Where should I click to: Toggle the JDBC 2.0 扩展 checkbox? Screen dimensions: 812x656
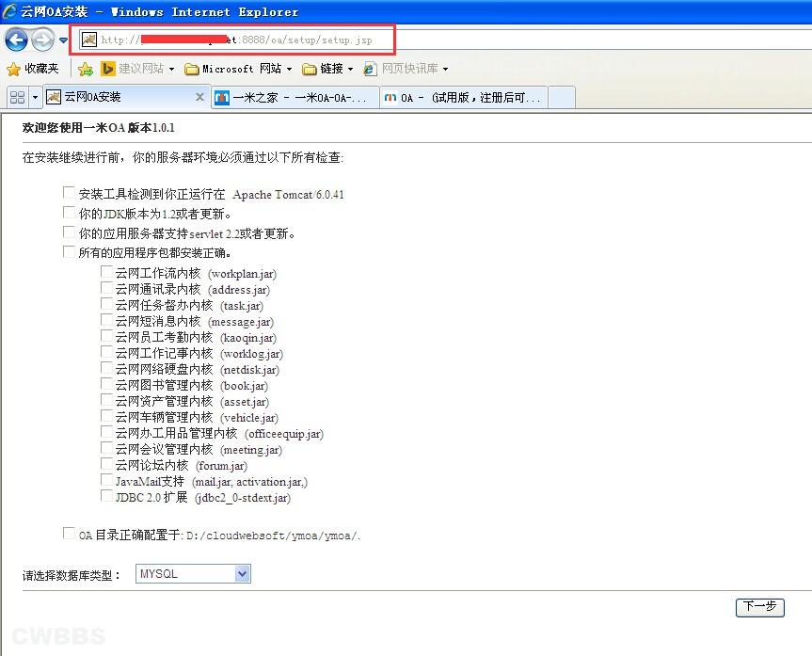106,496
